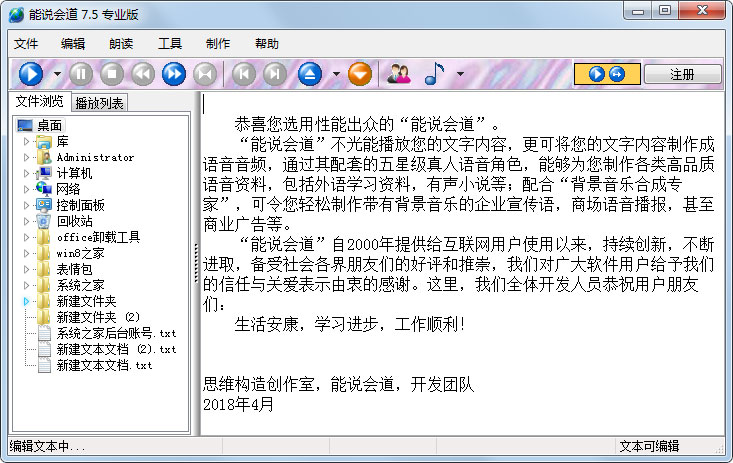This screenshot has height=463, width=733.
Task: Expand the win8之家 folder node
Action: pyautogui.click(x=27, y=253)
